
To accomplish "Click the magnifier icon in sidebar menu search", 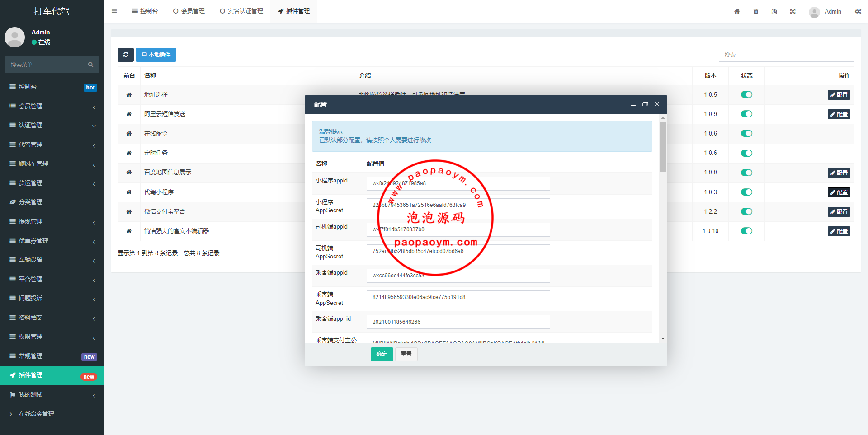I will (90, 65).
